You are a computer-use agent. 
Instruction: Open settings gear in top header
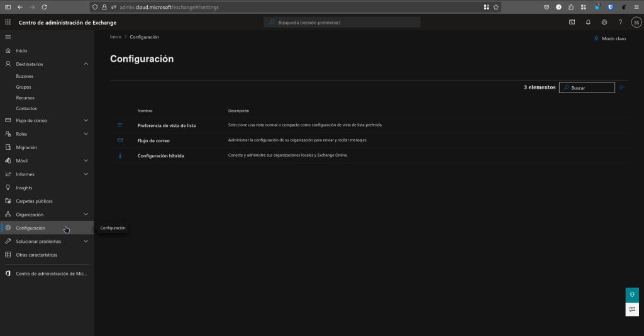[x=604, y=22]
